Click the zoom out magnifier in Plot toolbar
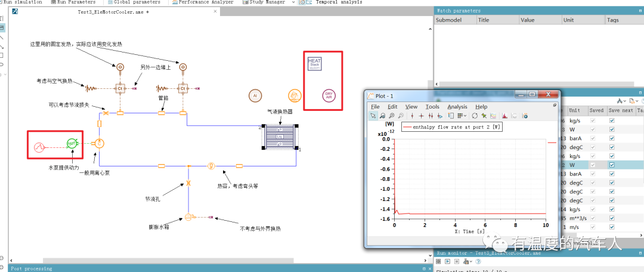 [401, 116]
